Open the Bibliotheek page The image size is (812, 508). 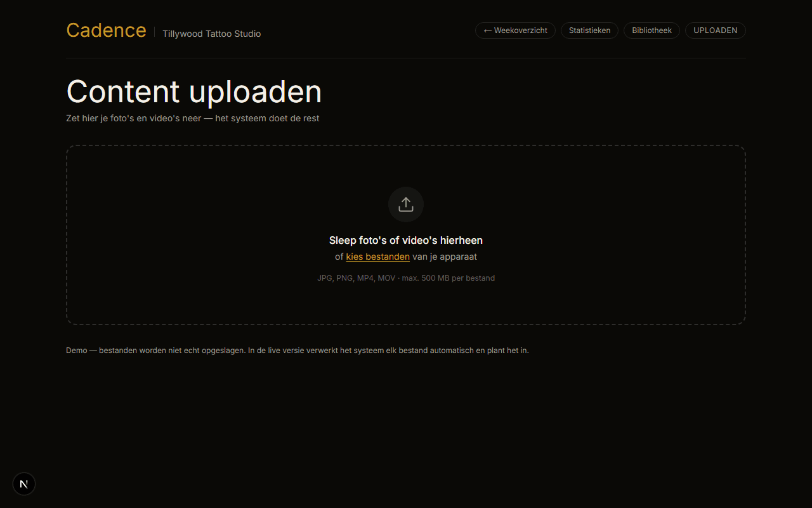652,30
